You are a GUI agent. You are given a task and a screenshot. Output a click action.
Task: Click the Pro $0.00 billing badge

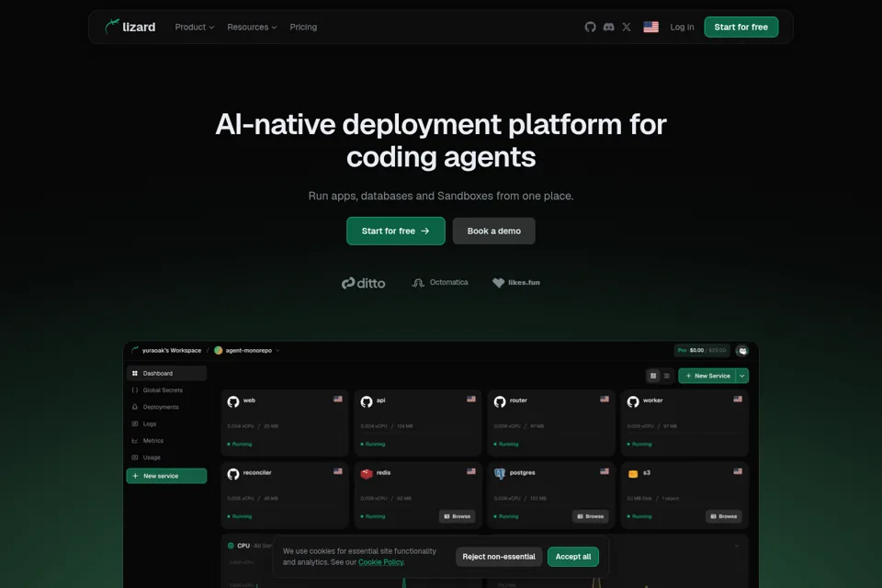(x=701, y=350)
